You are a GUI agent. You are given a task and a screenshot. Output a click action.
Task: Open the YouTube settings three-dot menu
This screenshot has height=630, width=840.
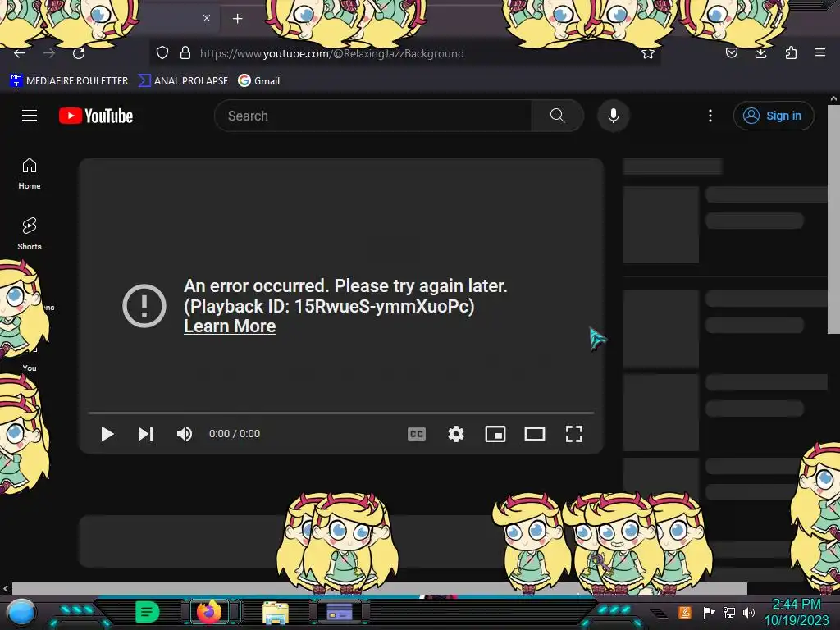point(710,116)
